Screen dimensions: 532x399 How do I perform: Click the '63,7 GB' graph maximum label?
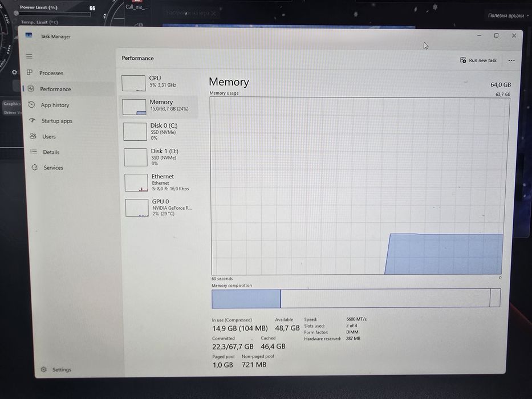click(x=503, y=94)
